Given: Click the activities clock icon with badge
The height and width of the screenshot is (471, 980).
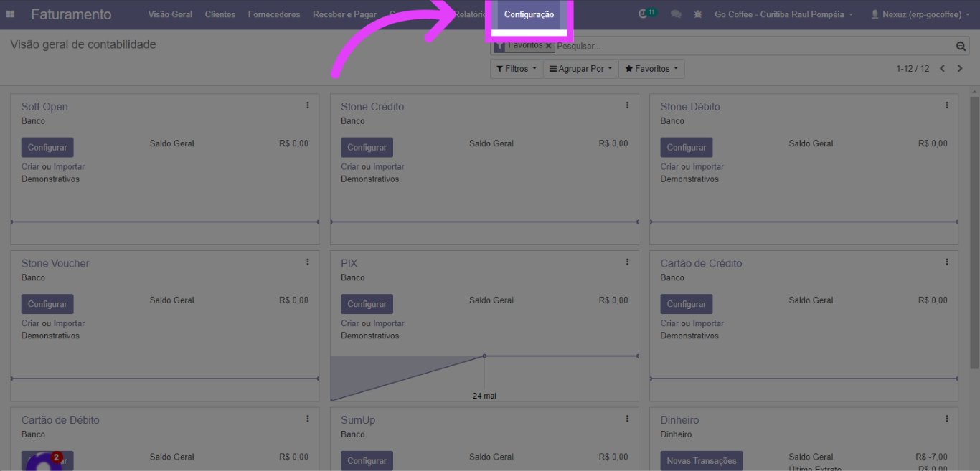Looking at the screenshot, I should (x=644, y=14).
